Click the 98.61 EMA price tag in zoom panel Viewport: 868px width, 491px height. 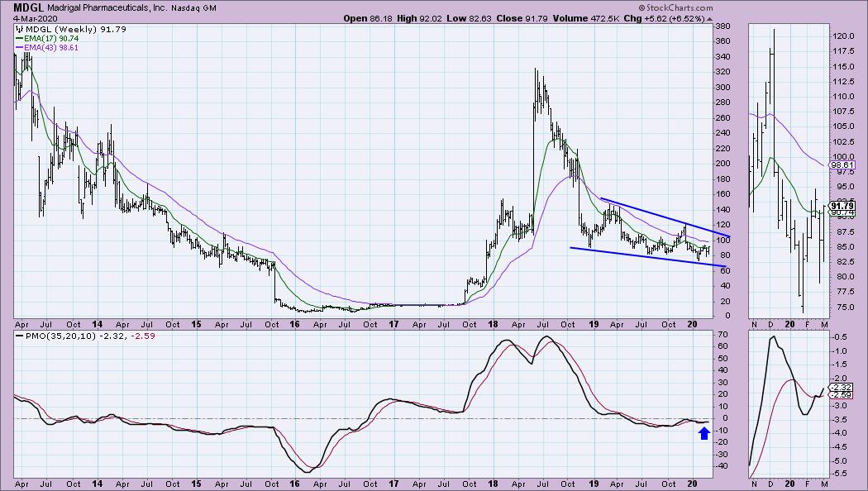[x=842, y=165]
